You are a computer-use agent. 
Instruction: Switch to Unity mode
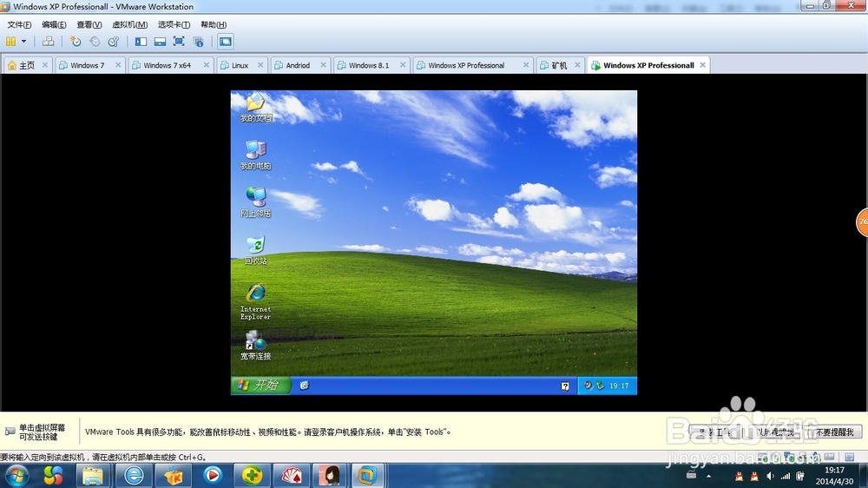(x=198, y=41)
